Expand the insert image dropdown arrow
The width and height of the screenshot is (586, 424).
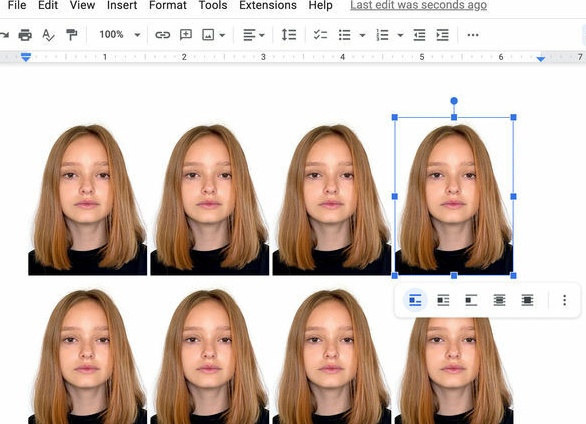pyautogui.click(x=222, y=35)
